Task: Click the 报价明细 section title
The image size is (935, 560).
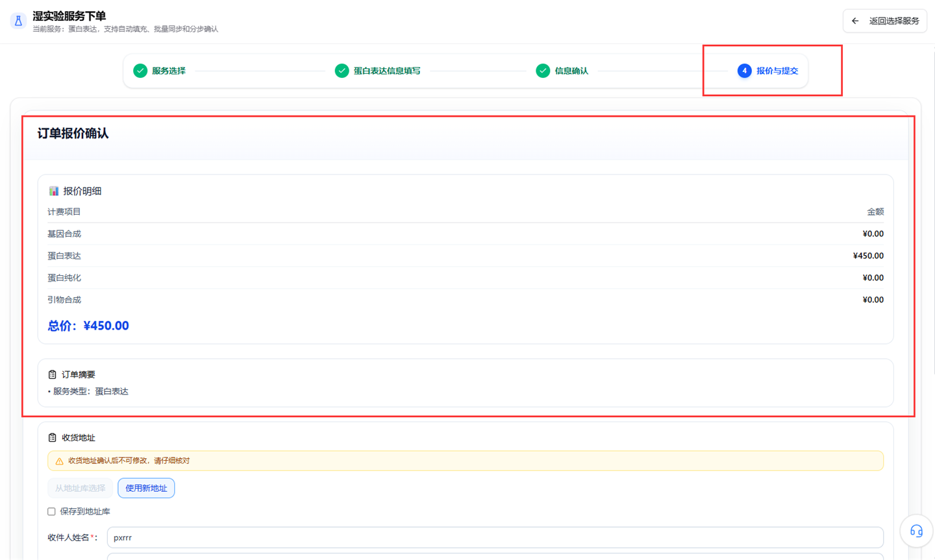Action: pyautogui.click(x=82, y=191)
